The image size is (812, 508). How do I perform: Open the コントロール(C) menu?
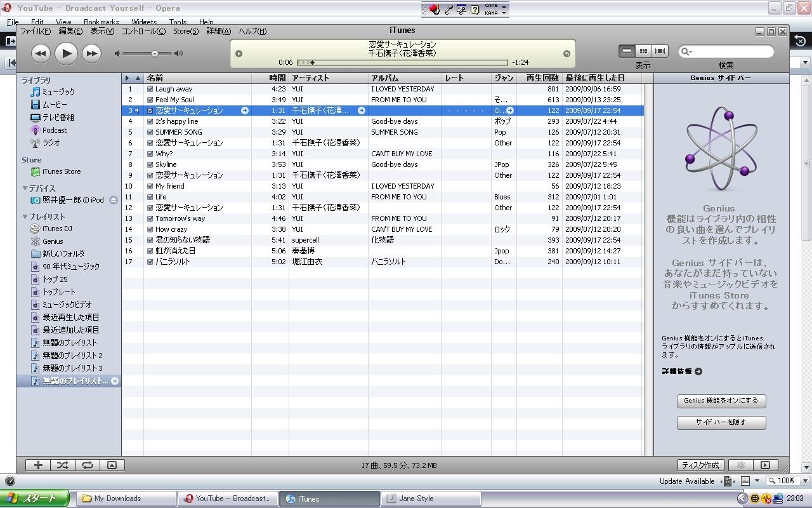point(143,30)
